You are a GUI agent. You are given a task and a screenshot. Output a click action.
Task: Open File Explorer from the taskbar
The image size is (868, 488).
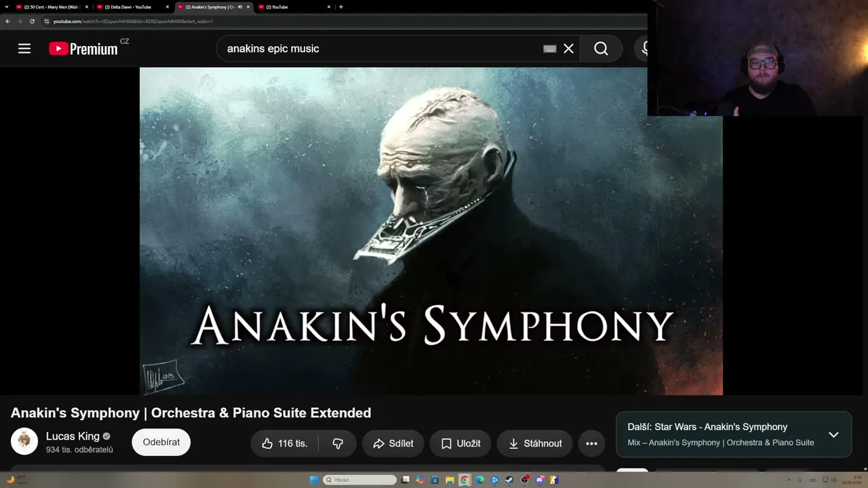(450, 480)
